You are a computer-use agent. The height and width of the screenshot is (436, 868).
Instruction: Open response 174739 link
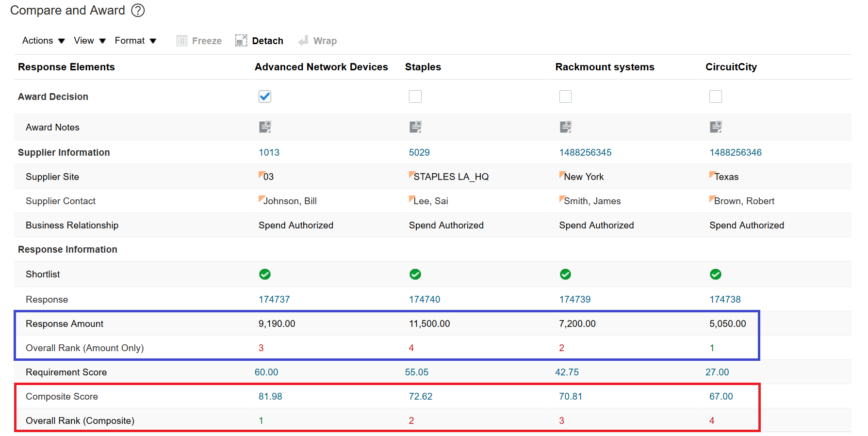pos(575,299)
